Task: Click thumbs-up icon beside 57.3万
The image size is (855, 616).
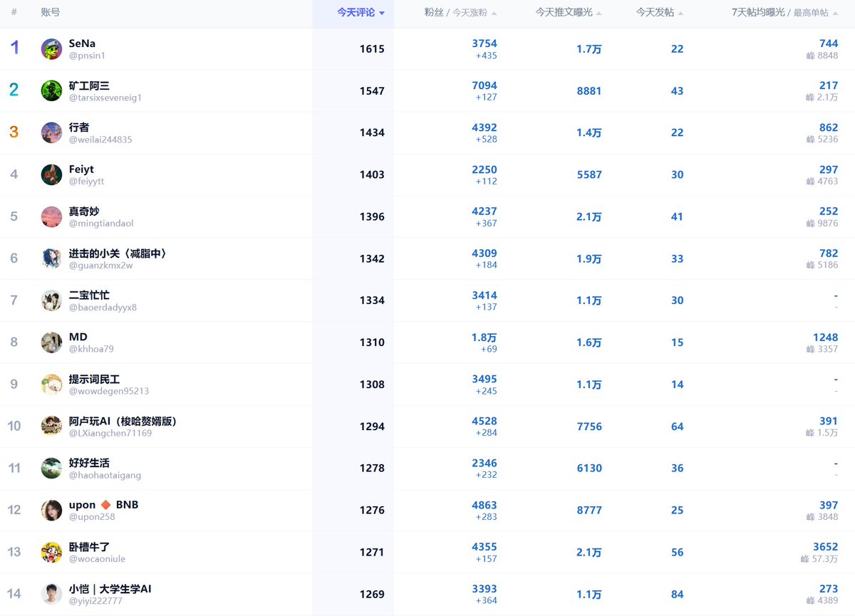Action: [x=805, y=559]
